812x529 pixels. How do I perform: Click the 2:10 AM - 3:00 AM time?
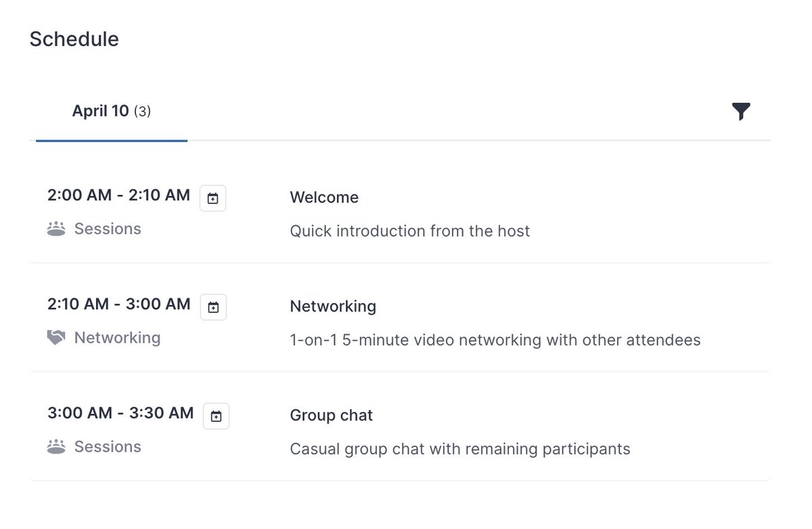[x=119, y=304]
